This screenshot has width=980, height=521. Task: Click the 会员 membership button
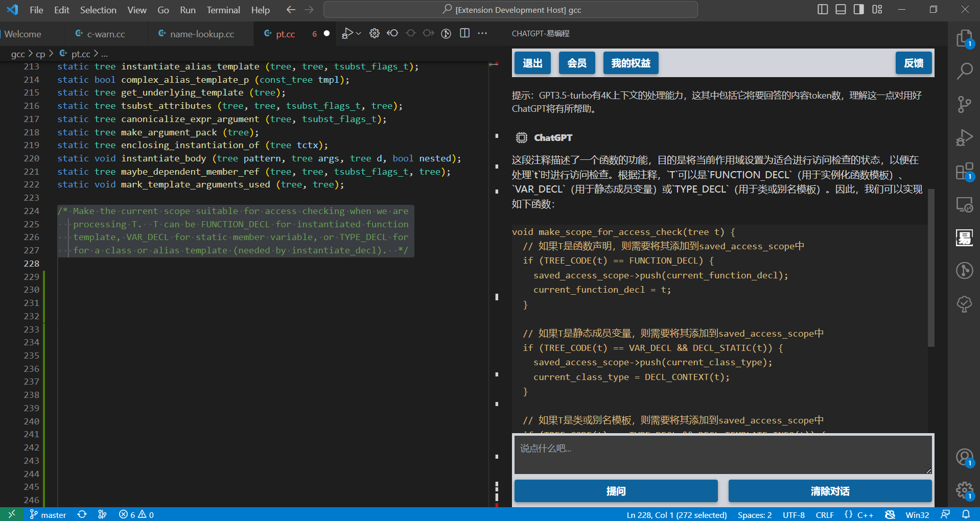[577, 63]
